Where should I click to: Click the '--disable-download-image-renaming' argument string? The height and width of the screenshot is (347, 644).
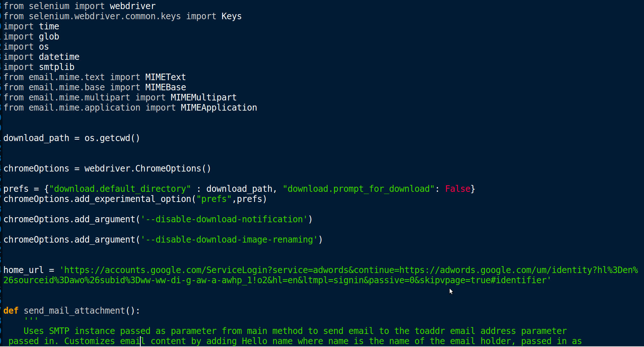point(229,240)
